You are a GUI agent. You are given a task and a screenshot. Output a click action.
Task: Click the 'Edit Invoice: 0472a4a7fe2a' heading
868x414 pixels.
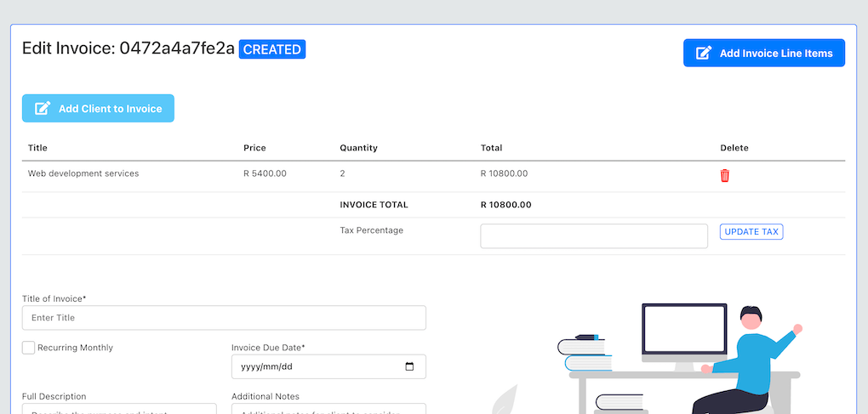coord(128,48)
